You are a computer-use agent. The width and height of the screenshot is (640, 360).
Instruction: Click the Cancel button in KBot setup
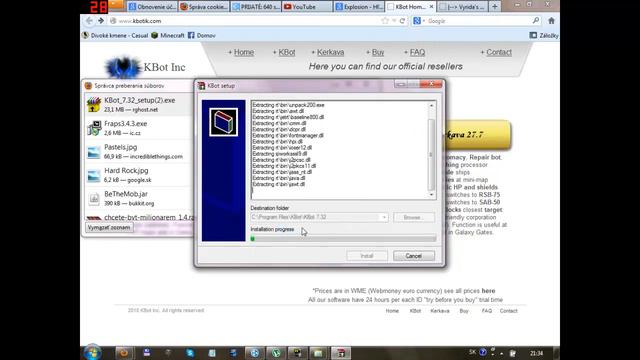tap(413, 256)
